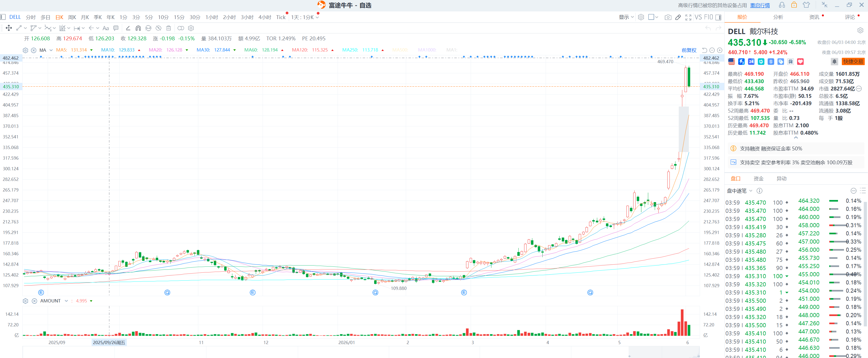Choose the trend line drawing tool
This screenshot has height=358, width=868.
(19, 28)
